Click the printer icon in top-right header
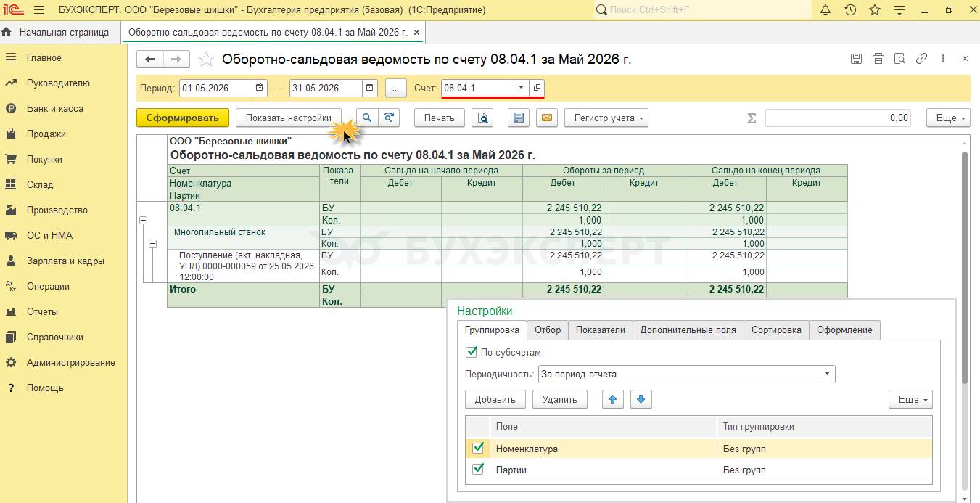This screenshot has height=503, width=980. (x=878, y=60)
